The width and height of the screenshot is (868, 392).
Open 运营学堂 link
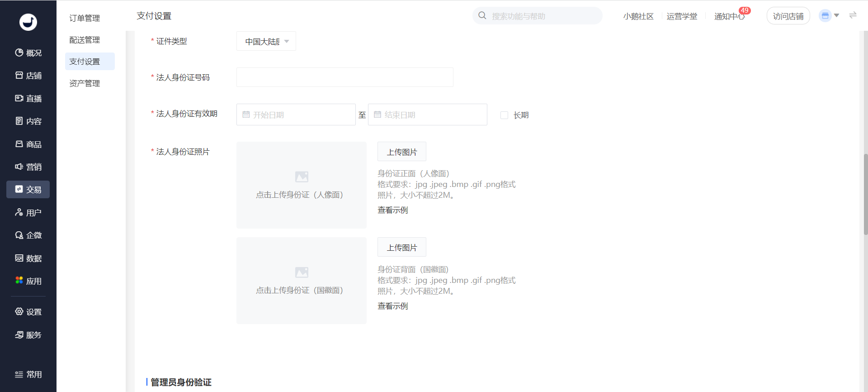point(682,16)
